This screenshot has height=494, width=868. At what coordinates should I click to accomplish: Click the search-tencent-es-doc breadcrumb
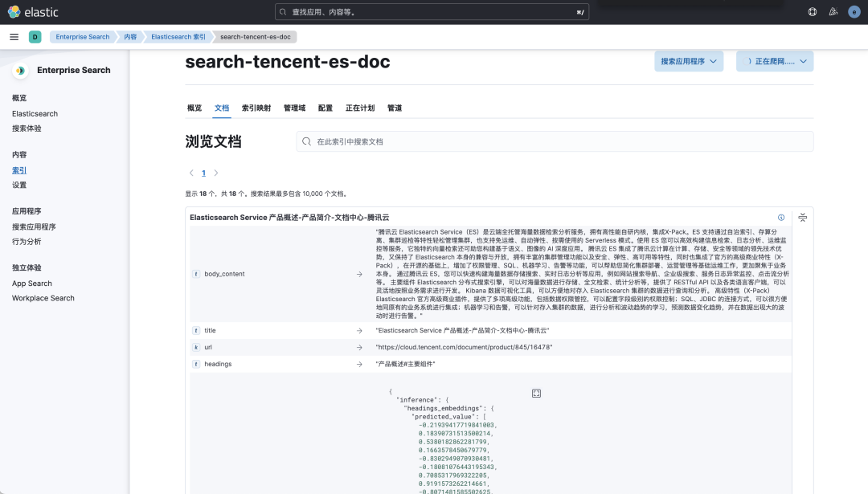(x=256, y=37)
